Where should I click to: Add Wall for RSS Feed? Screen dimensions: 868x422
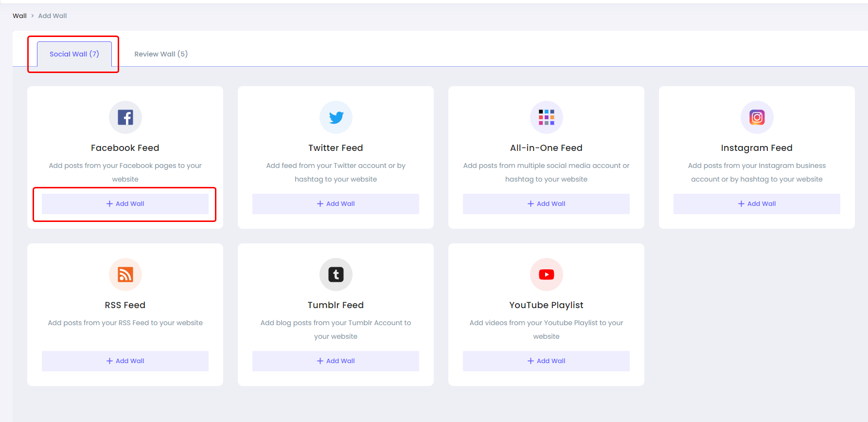[x=125, y=361]
